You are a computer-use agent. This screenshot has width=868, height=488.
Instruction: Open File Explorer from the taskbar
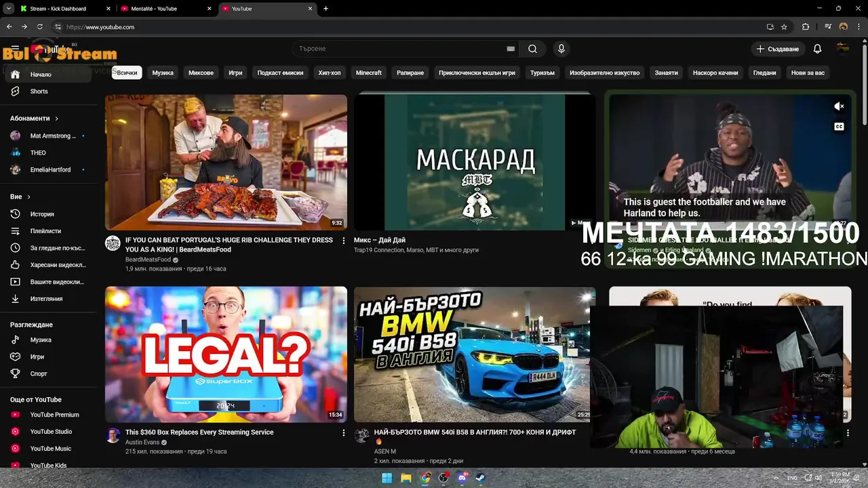pos(406,478)
